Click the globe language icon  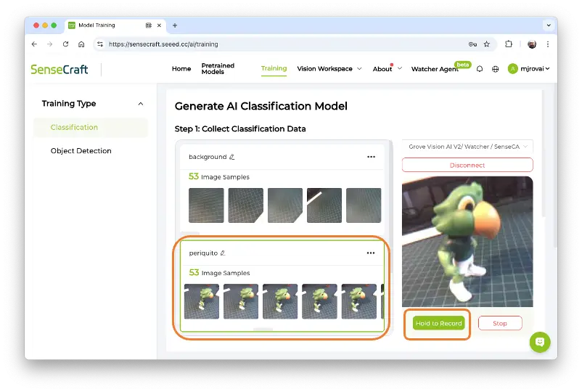pos(496,69)
